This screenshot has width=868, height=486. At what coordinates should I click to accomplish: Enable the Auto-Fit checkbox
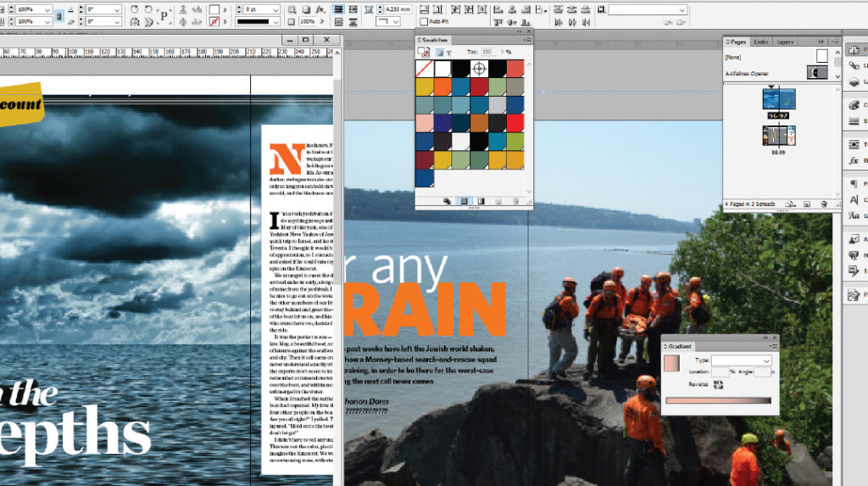[x=424, y=21]
